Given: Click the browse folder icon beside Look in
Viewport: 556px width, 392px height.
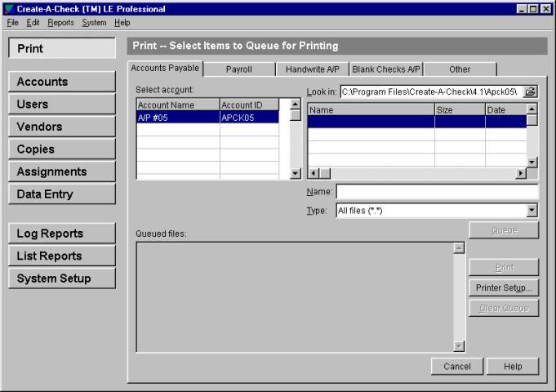Looking at the screenshot, I should [x=531, y=92].
